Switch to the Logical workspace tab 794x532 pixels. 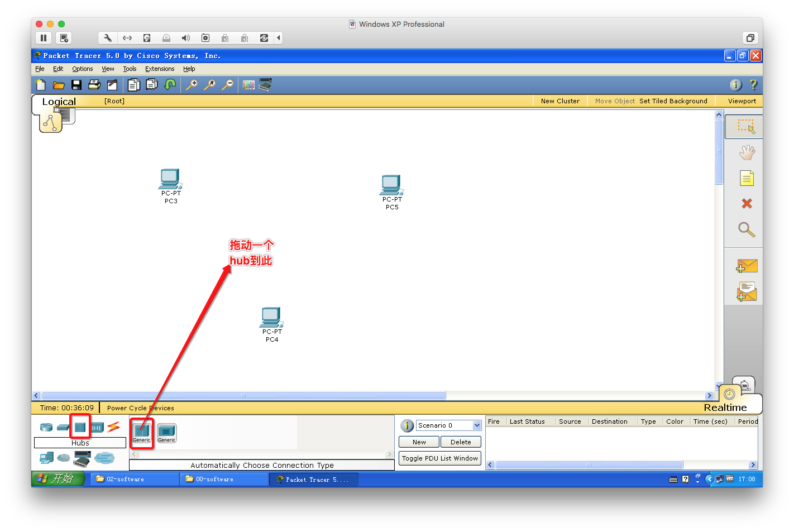click(x=59, y=102)
